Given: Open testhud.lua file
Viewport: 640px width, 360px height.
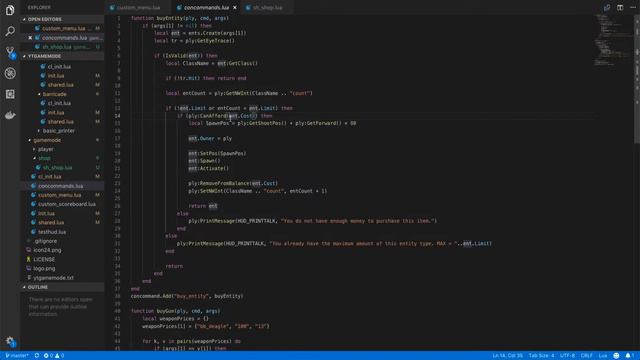Looking at the screenshot, I should click(x=62, y=231).
